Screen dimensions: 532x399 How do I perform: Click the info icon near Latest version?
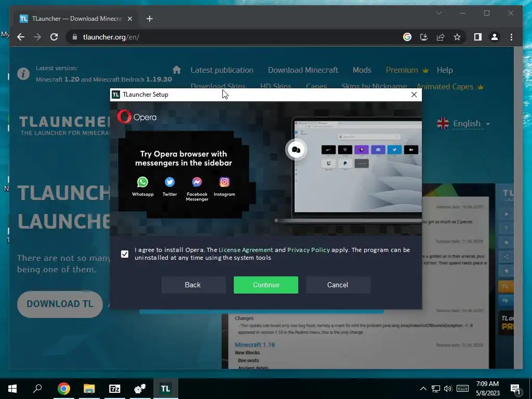[x=23, y=74]
